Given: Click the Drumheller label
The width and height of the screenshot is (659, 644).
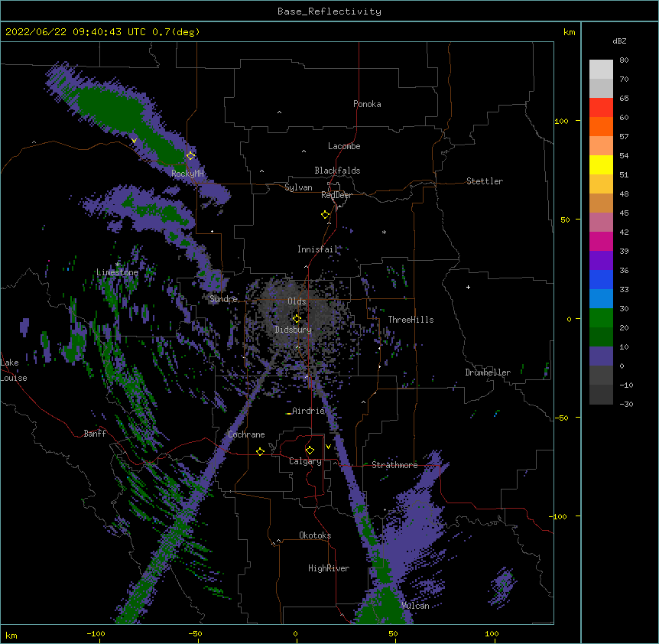Looking at the screenshot, I should [x=488, y=372].
